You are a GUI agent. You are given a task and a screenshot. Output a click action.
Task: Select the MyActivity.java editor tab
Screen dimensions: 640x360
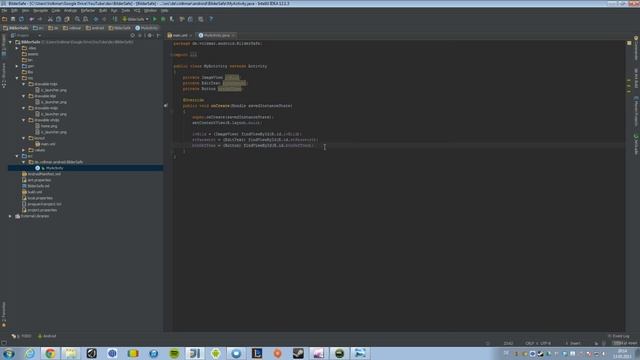[216, 36]
